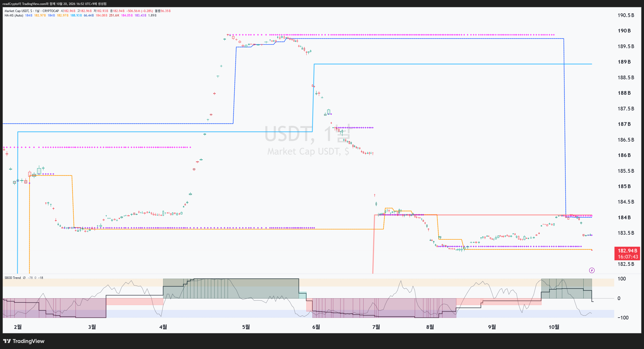The width and height of the screenshot is (644, 349).
Task: Click the 182.5B price axis label
Action: pos(626,264)
